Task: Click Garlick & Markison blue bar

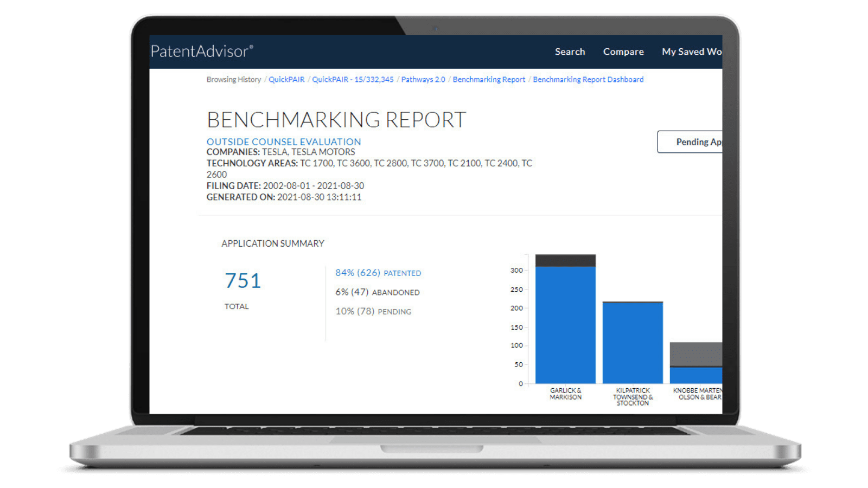Action: [565, 325]
